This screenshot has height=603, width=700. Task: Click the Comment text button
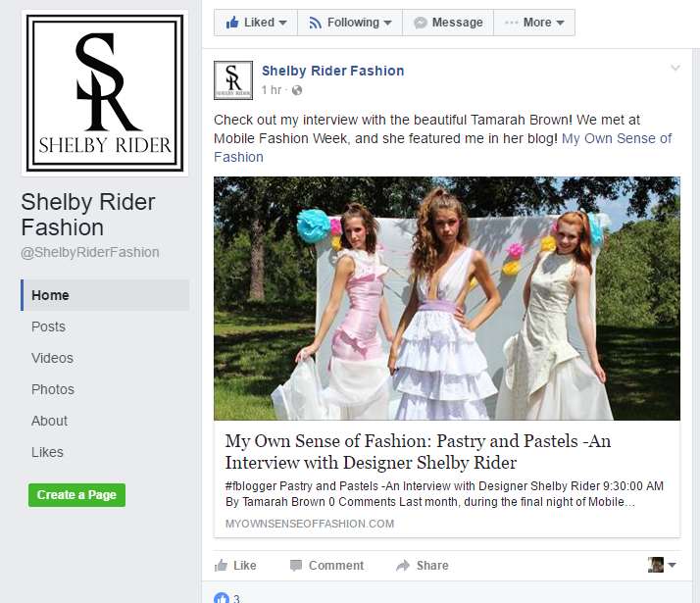[336, 566]
